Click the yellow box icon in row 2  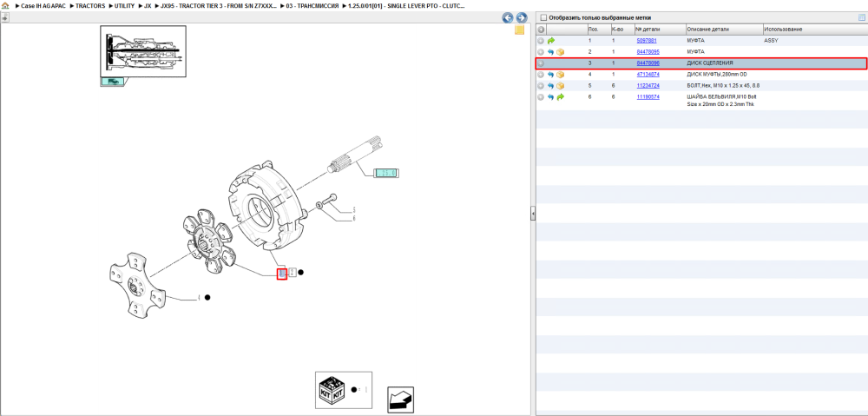click(x=560, y=52)
